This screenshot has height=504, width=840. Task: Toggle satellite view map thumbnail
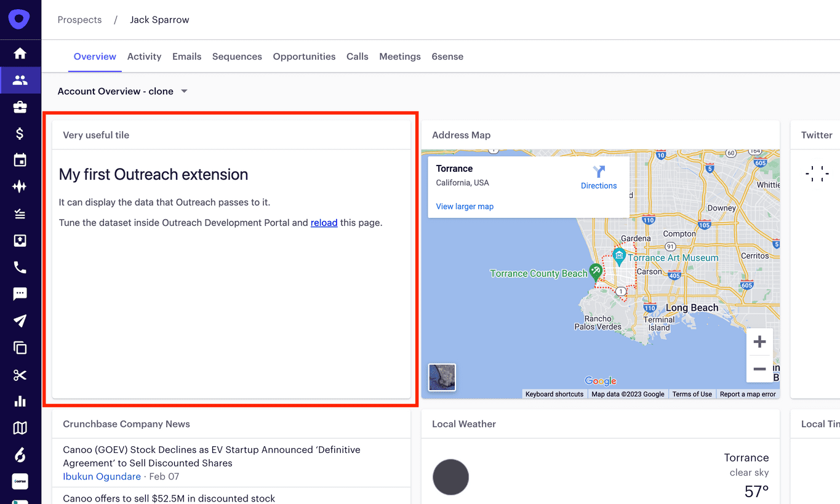pyautogui.click(x=442, y=377)
